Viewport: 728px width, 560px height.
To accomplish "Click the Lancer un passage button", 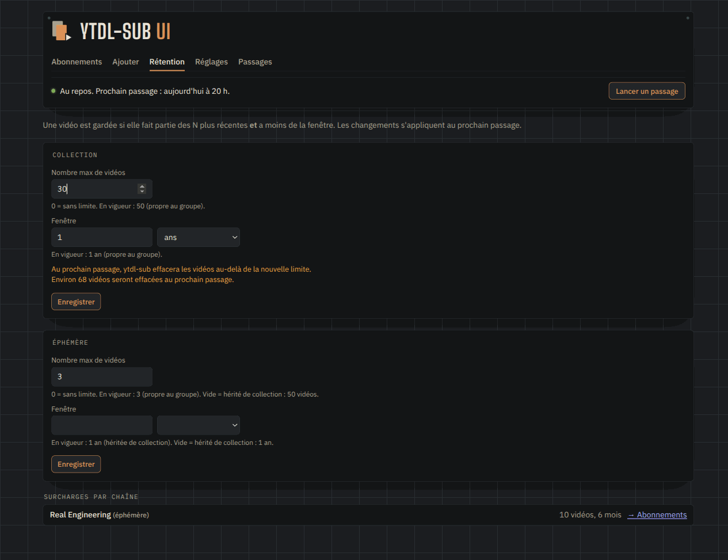I will coord(647,91).
